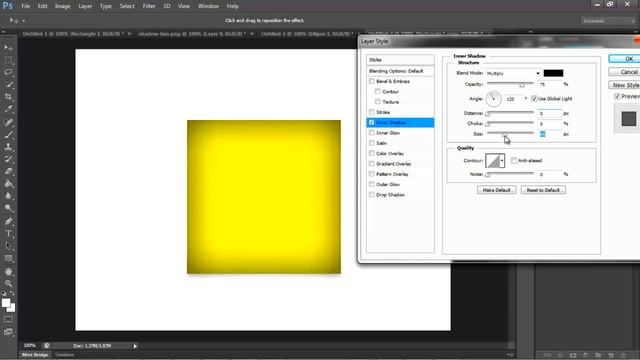Toggle Quick Mask mode icon

[x=8, y=319]
